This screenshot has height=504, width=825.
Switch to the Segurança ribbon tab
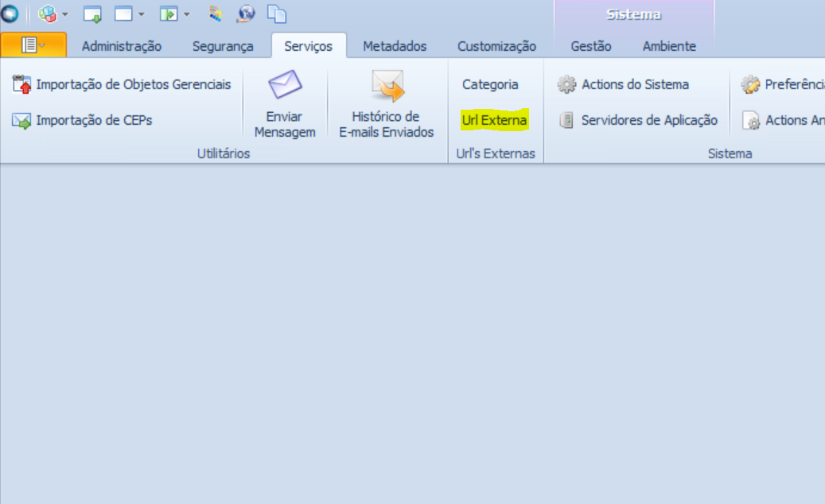[223, 46]
